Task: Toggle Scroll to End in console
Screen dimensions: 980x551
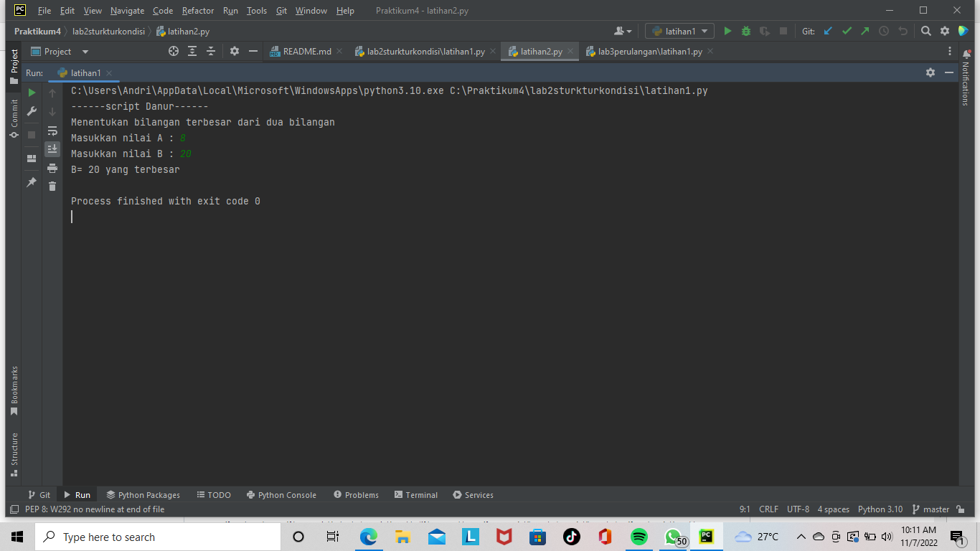Action: (x=52, y=149)
